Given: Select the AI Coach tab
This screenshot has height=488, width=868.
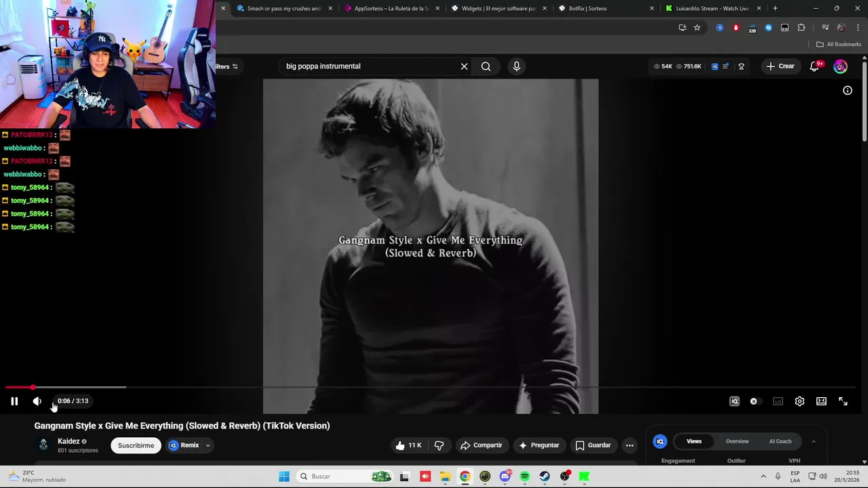Looking at the screenshot, I should click(780, 441).
